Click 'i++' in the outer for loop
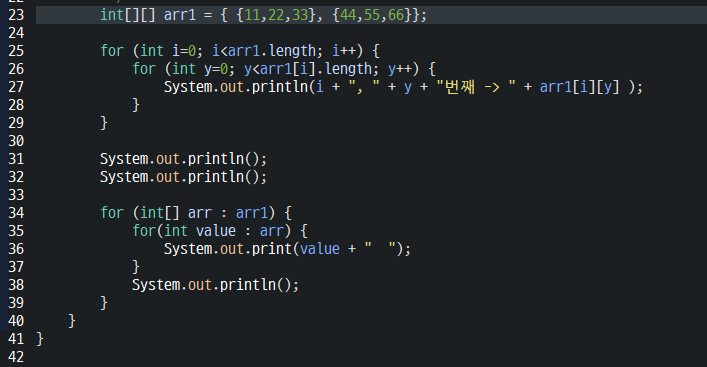Screen dimensions: 707x367 click(344, 51)
